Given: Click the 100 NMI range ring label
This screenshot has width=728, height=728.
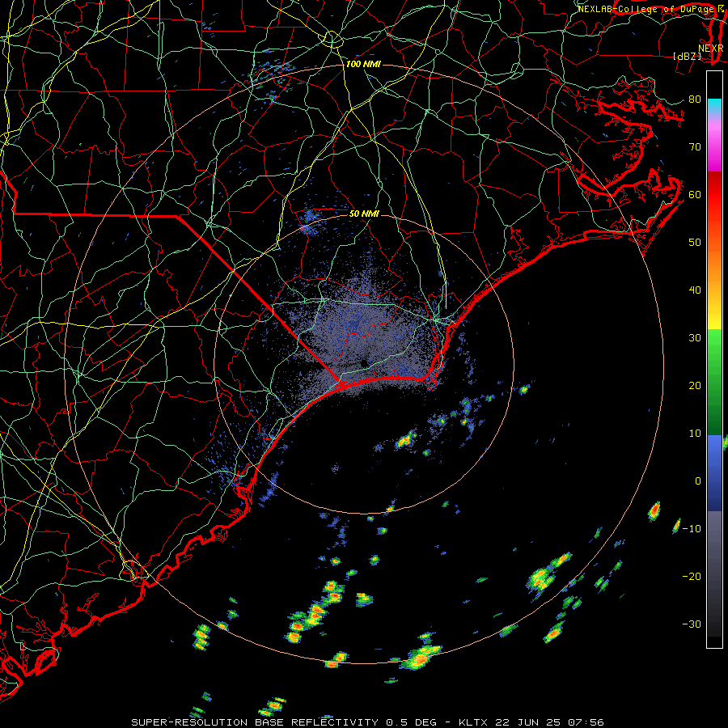Looking at the screenshot, I should [363, 64].
